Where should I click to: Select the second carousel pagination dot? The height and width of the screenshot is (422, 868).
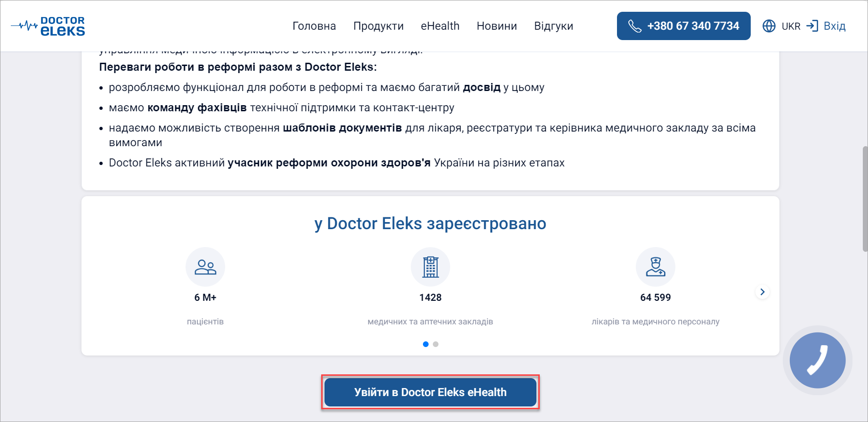tap(436, 344)
